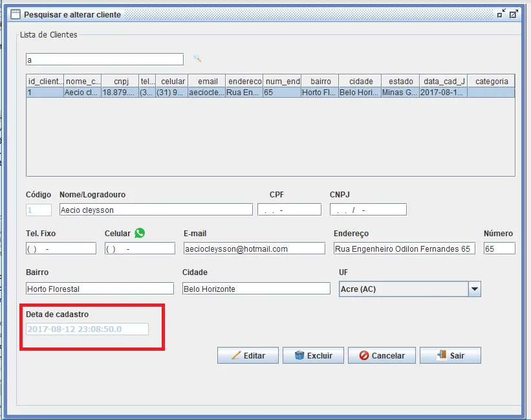Click the Deta de cadastro date field

tap(87, 329)
